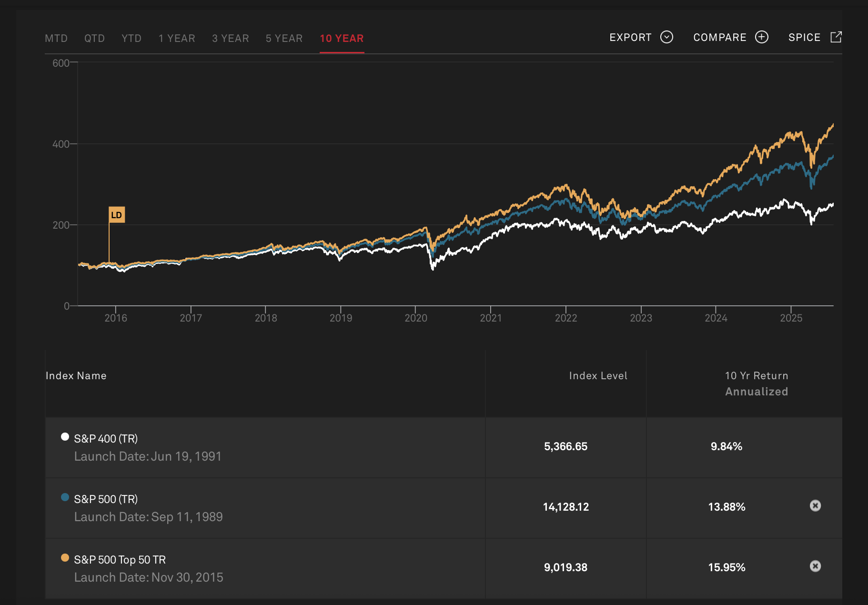Click Launch Date: Jun 19, 1991 text

tap(148, 457)
